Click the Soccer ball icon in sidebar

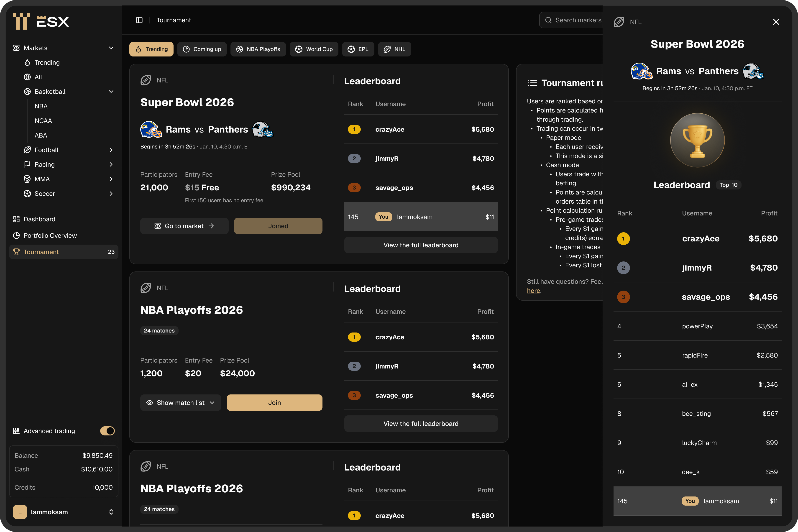tap(28, 194)
